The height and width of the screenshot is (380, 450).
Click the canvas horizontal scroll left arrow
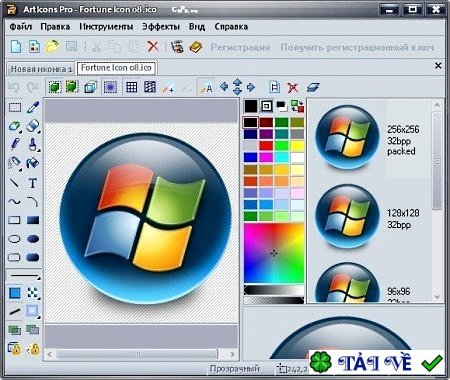pyautogui.click(x=50, y=354)
